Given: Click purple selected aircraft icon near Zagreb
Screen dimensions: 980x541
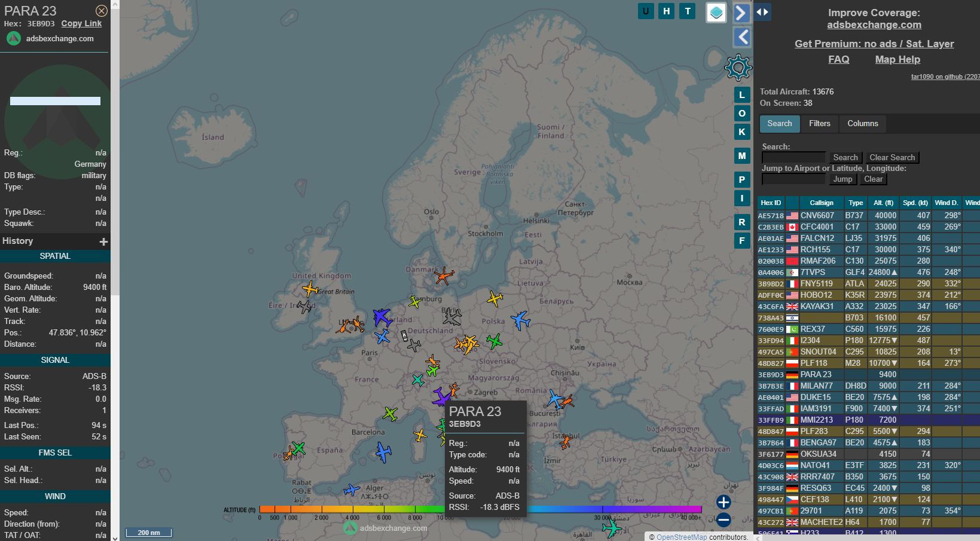Looking at the screenshot, I should coord(441,396).
